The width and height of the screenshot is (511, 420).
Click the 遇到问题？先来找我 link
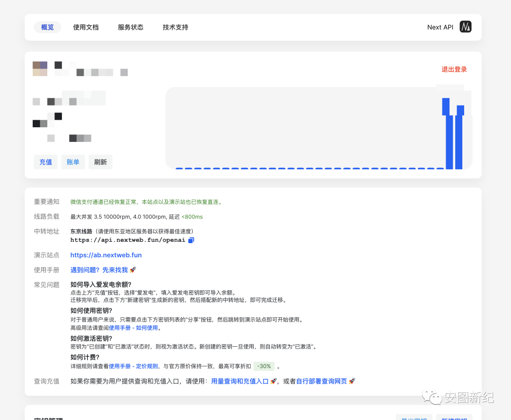(99, 270)
